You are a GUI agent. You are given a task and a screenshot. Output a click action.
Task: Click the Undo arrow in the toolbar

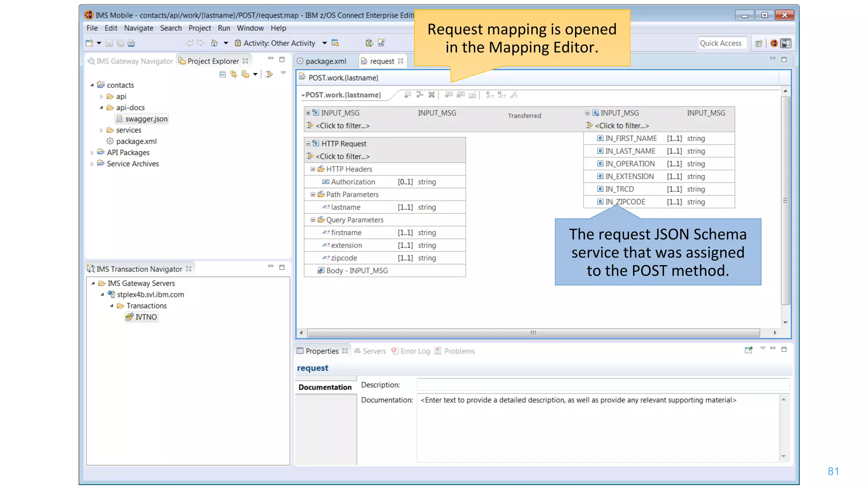189,43
